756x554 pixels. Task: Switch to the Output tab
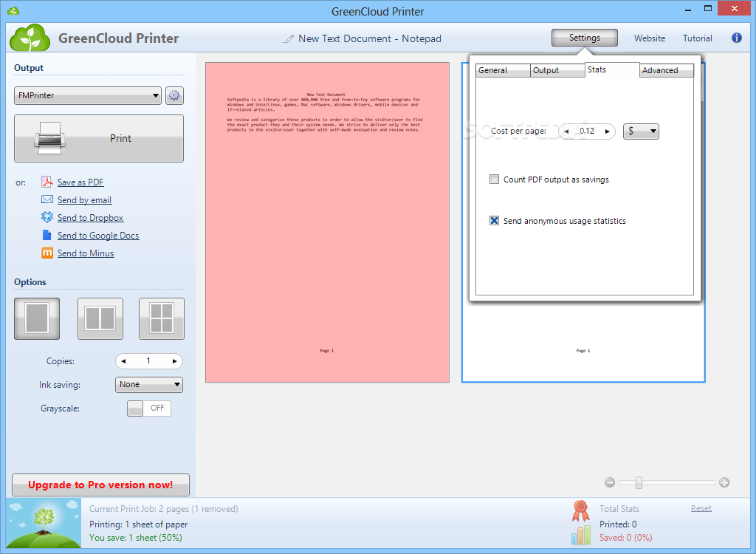pyautogui.click(x=558, y=70)
